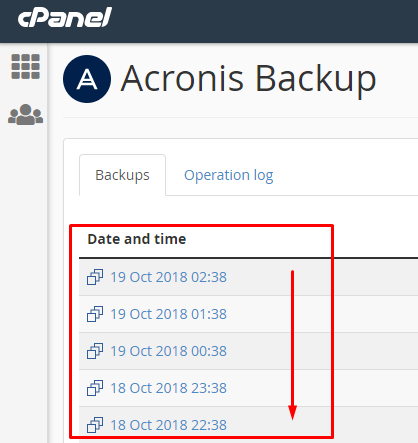This screenshot has width=418, height=443.
Task: Click the Acronis Backup page title
Action: point(249,79)
